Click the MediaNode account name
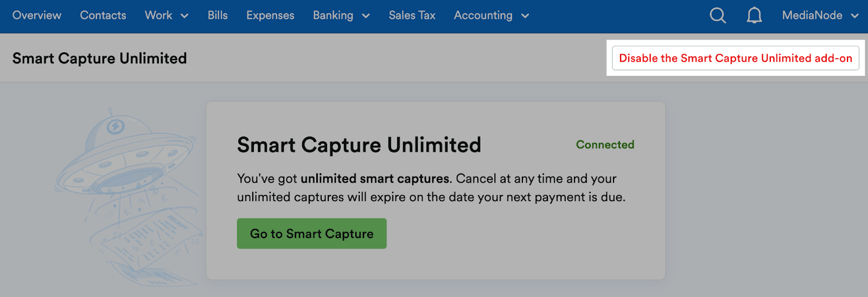This screenshot has height=297, width=868. (x=812, y=16)
